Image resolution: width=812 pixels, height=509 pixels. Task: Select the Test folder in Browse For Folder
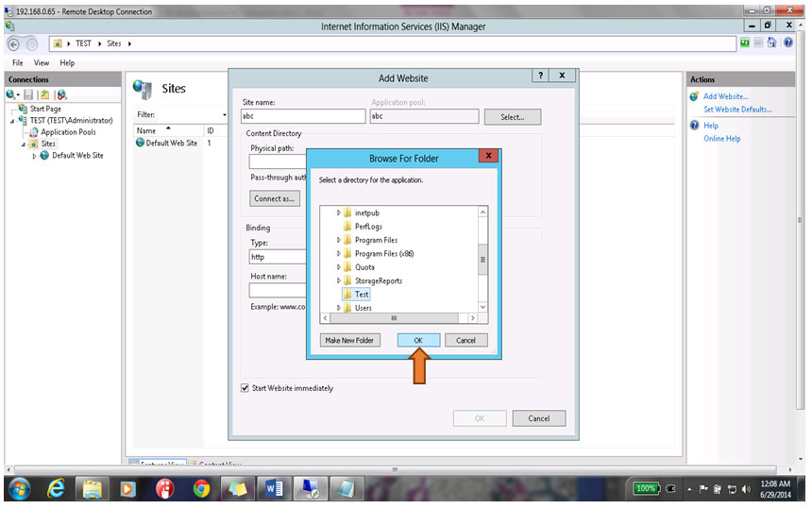pos(356,294)
